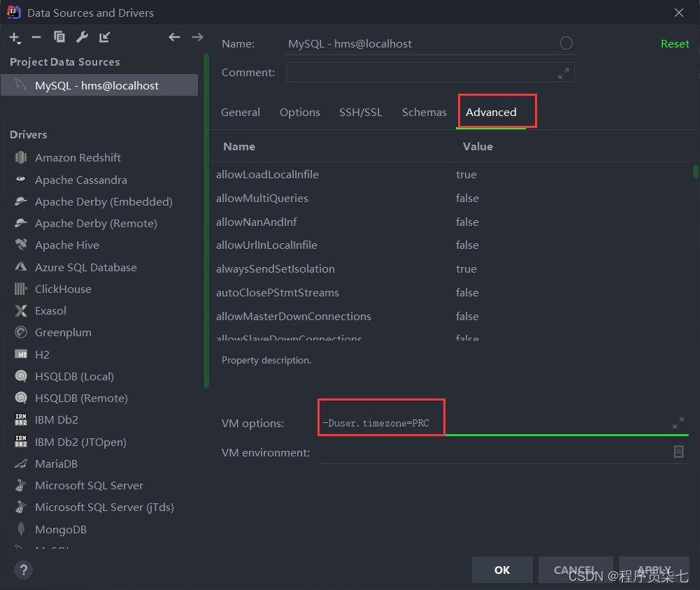Image resolution: width=700 pixels, height=590 pixels.
Task: Click the Name column header
Action: [x=239, y=146]
